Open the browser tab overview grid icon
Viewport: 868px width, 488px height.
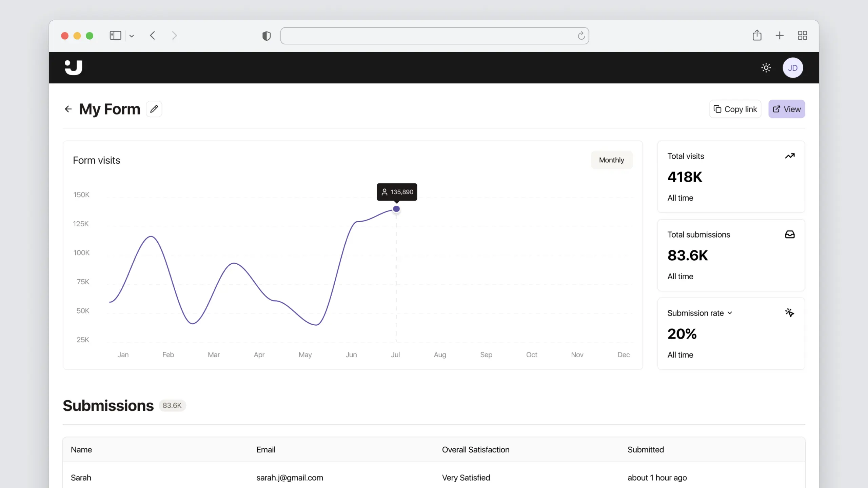(802, 36)
